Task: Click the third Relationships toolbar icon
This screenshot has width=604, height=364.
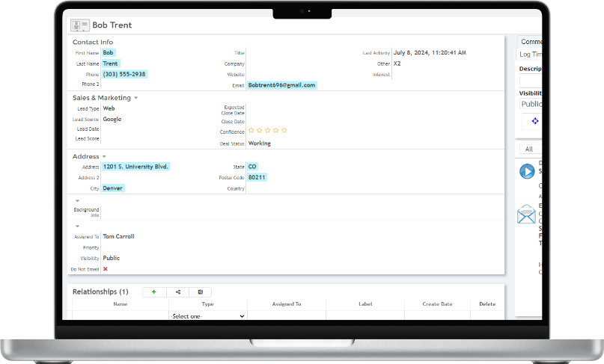Action: point(201,291)
